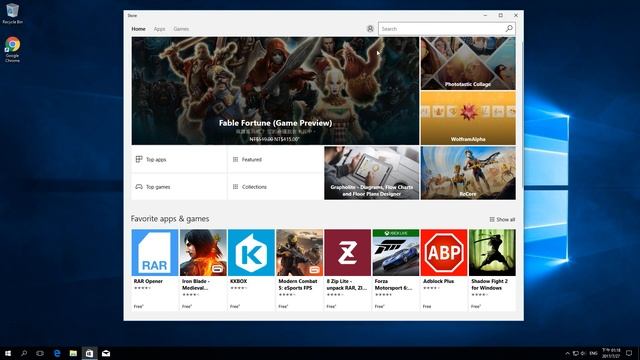
Task: Click the Favorite apps & games heading
Action: point(170,219)
